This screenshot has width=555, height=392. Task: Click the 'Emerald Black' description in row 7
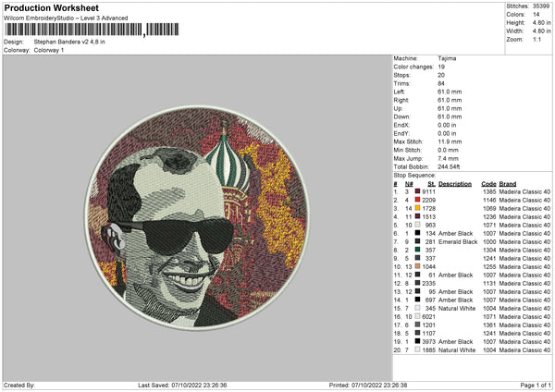(458, 241)
